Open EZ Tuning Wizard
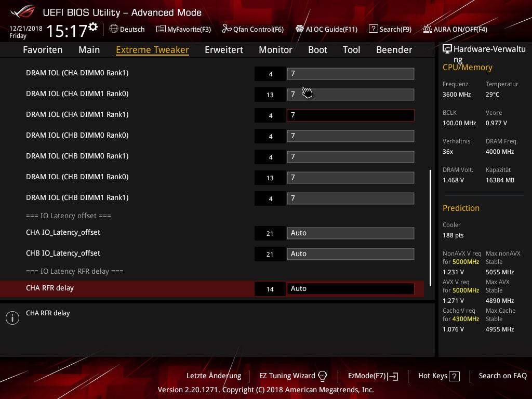The image size is (532, 399). (293, 376)
